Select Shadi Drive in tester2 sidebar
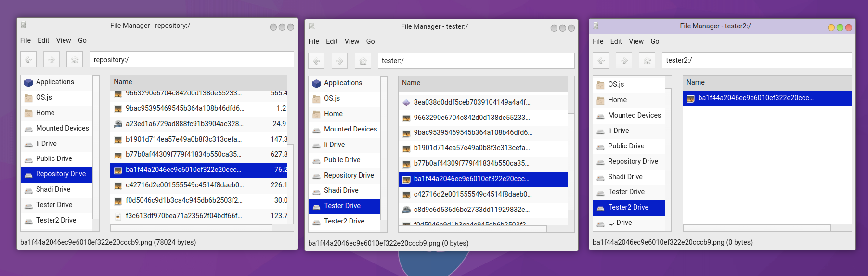 (629, 177)
